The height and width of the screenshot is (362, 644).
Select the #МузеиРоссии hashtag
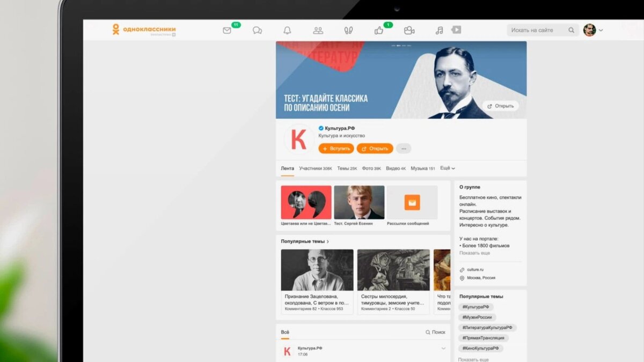(x=478, y=317)
